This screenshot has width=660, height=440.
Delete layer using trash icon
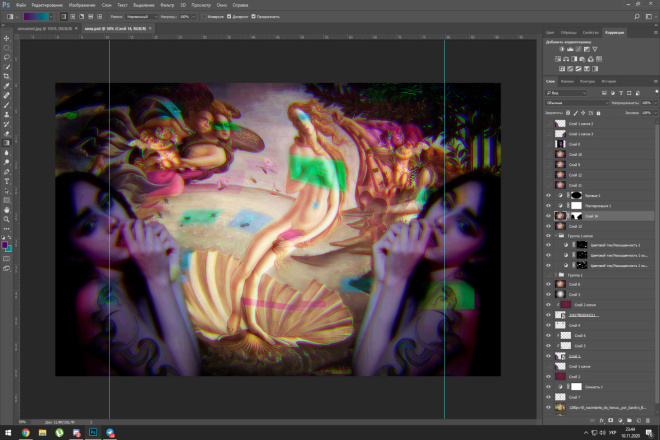648,420
